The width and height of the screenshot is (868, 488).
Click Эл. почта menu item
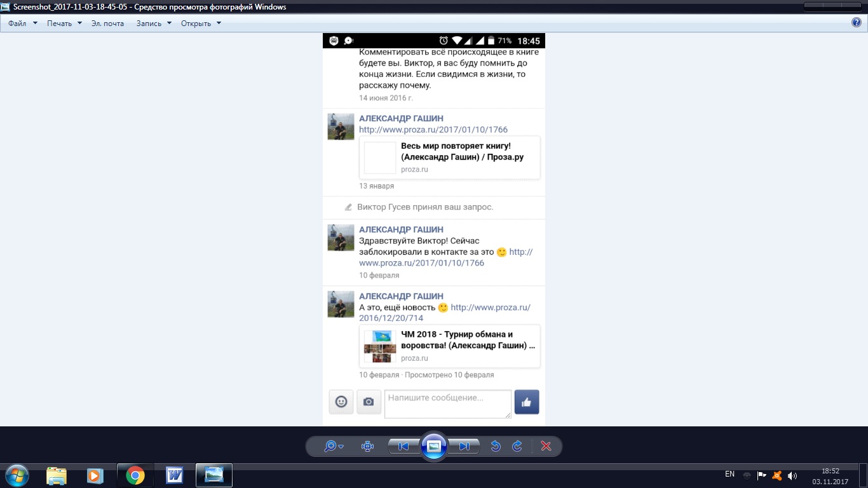pyautogui.click(x=107, y=24)
